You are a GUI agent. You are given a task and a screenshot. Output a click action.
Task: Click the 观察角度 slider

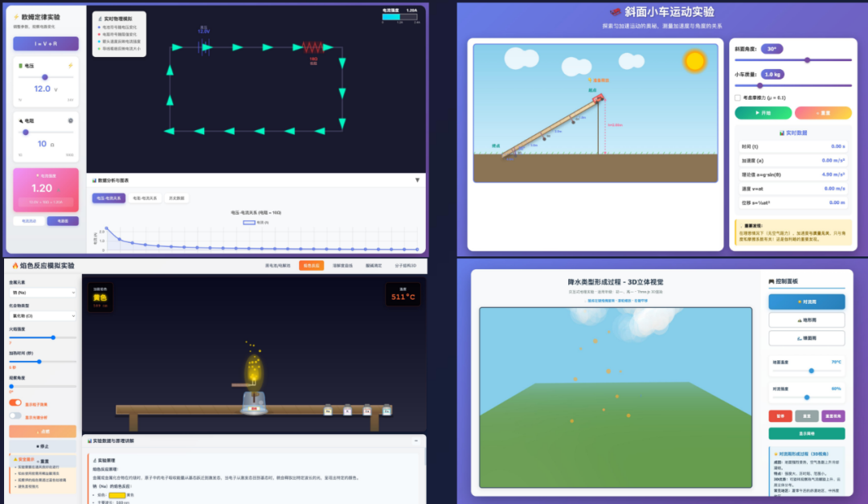click(43, 386)
